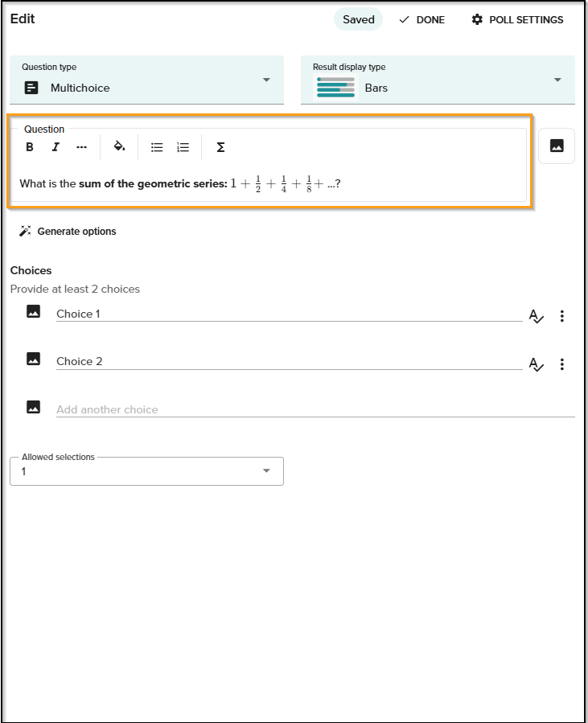Viewport: 588px width, 723px height.
Task: Toggle bold formatting in Question toolbar
Action: [30, 147]
